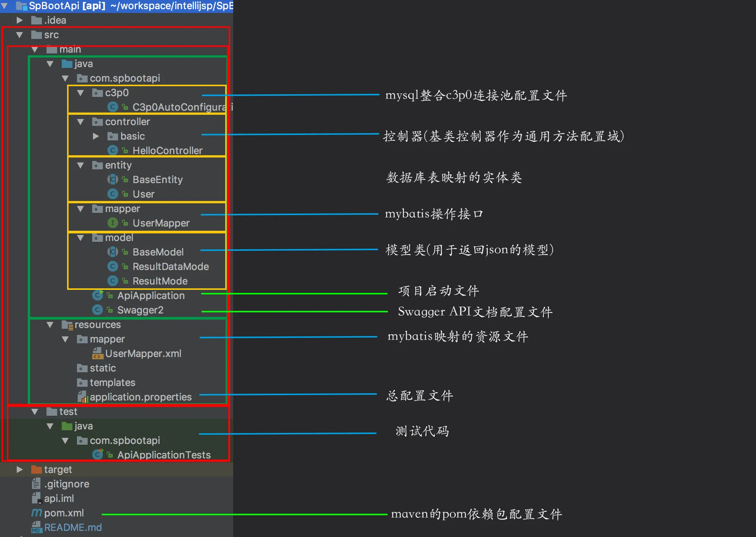Click the resources root folder icon
Screen dimensions: 756x537
67,325
